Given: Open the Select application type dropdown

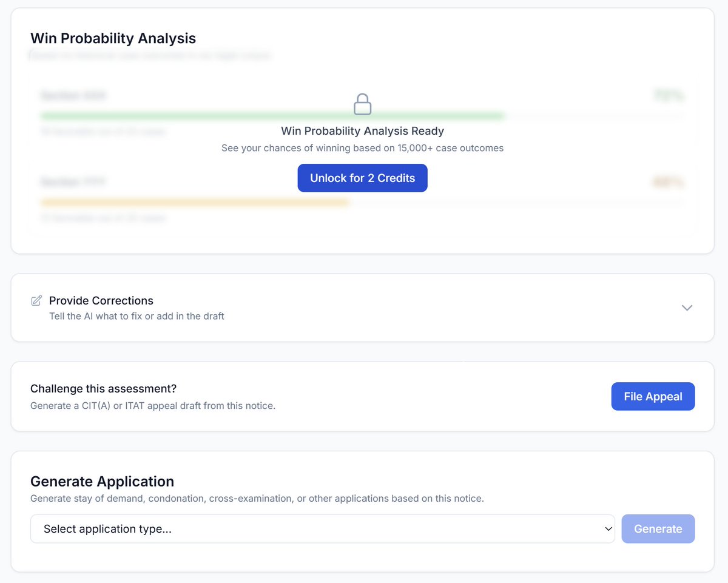Looking at the screenshot, I should click(x=323, y=529).
